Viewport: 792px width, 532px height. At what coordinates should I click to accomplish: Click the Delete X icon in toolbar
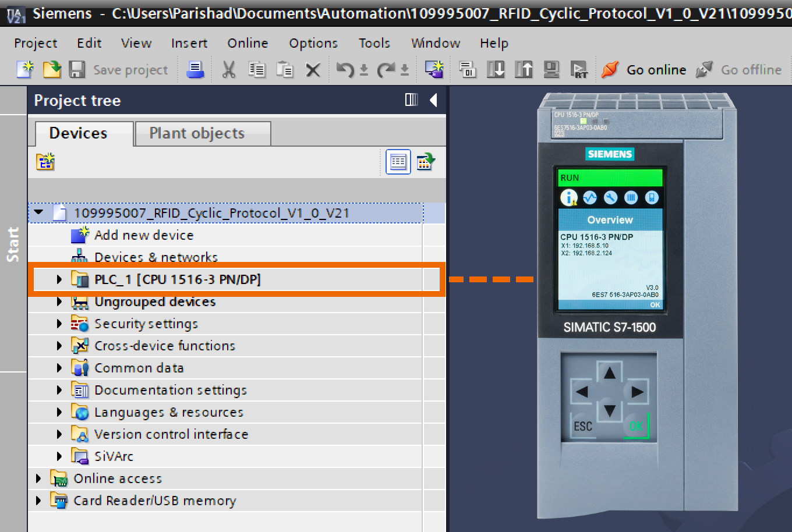(313, 70)
